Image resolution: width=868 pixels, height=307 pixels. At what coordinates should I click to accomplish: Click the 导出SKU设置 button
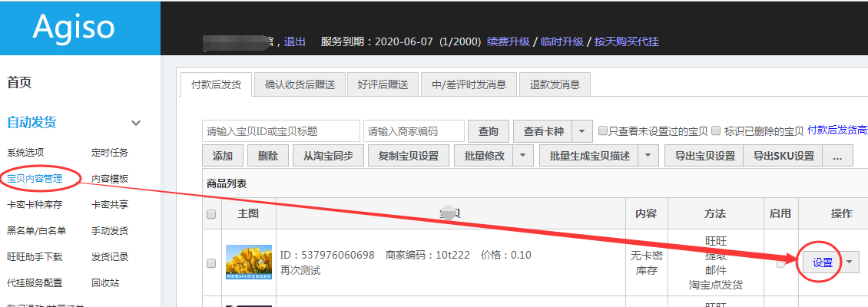(783, 156)
